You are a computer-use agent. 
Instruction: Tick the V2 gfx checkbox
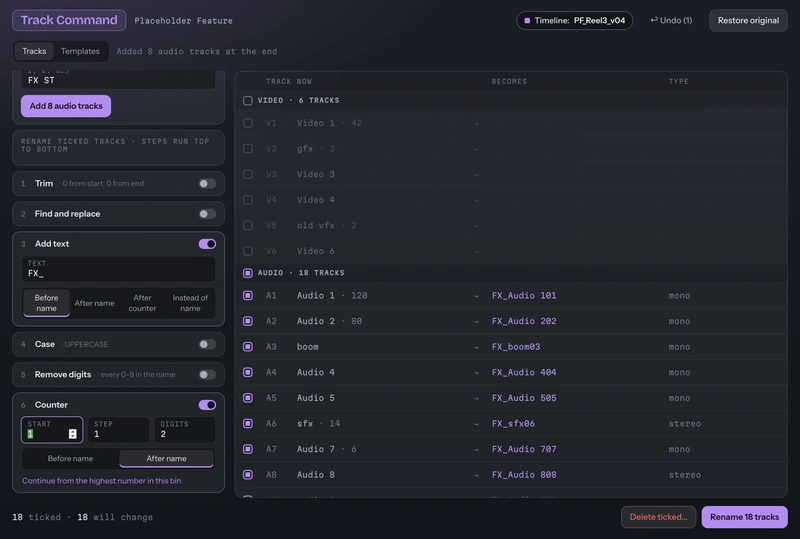point(247,149)
